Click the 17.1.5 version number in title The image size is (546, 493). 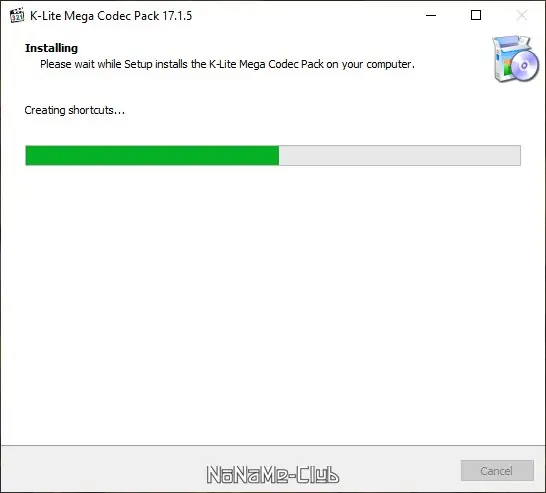click(x=177, y=16)
